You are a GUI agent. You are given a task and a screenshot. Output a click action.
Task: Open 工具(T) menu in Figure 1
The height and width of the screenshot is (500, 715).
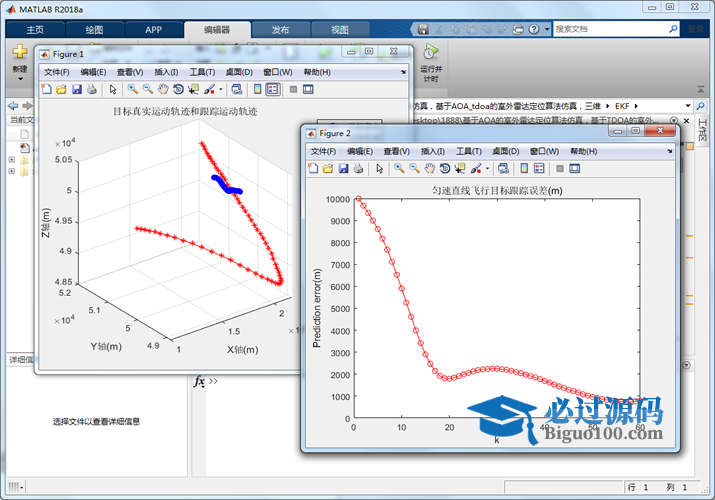click(202, 72)
